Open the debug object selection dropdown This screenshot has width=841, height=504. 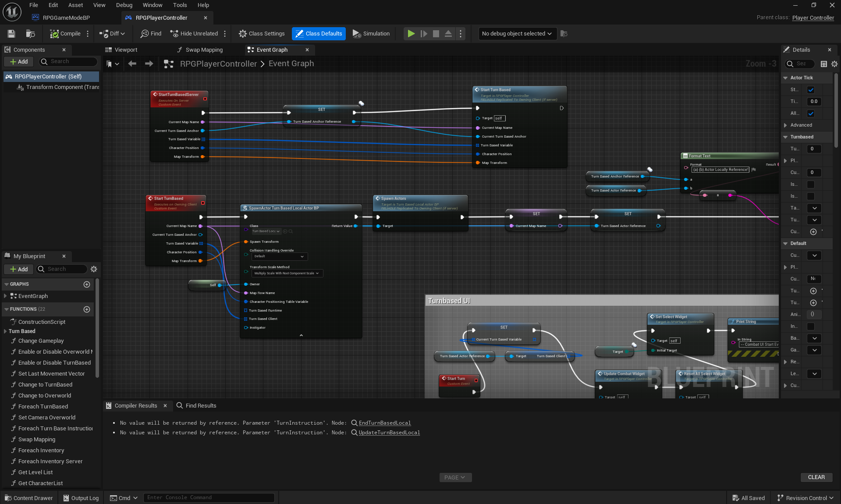click(x=517, y=34)
